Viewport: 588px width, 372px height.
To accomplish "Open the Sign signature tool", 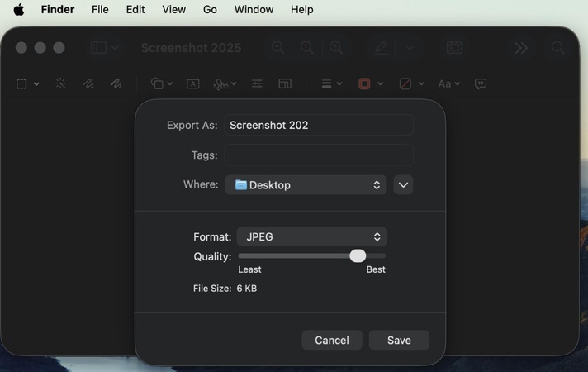I will [225, 83].
